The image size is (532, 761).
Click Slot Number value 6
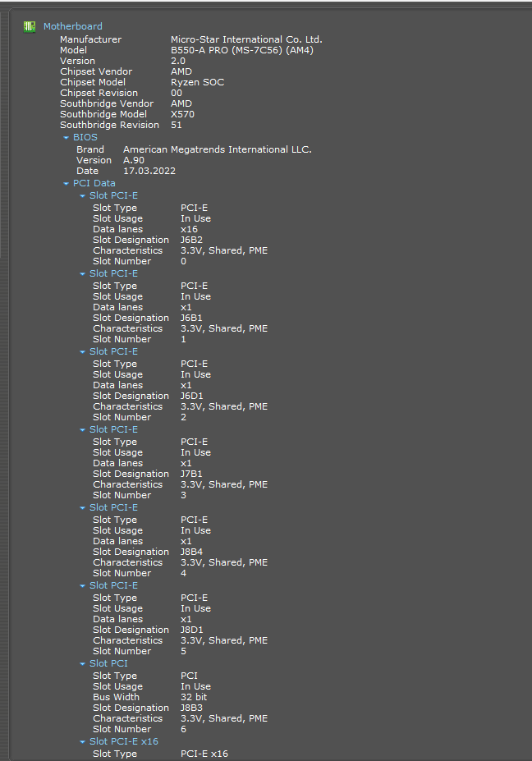183,729
